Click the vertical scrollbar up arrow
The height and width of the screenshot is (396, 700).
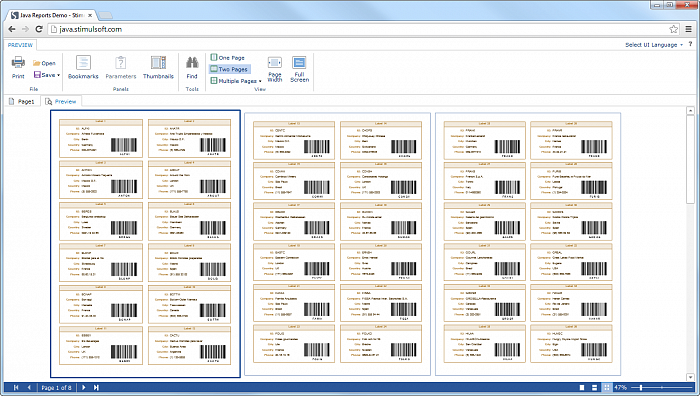pyautogui.click(x=690, y=110)
